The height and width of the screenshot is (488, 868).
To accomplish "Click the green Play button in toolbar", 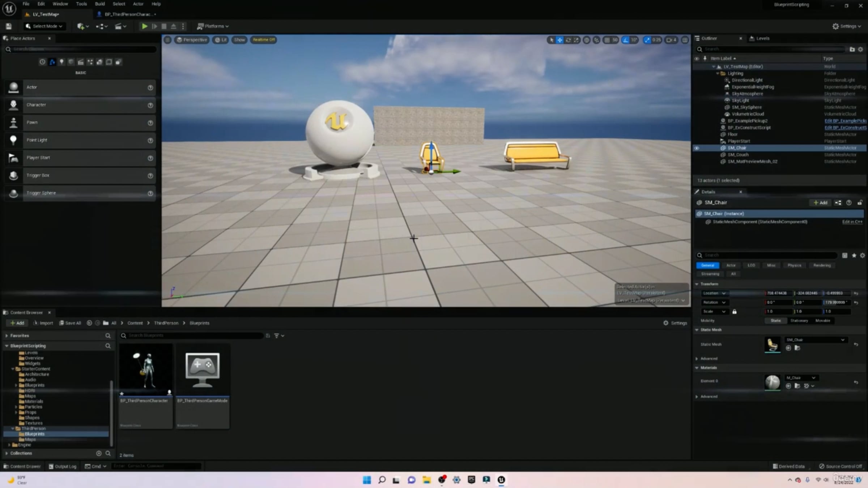I will click(144, 26).
